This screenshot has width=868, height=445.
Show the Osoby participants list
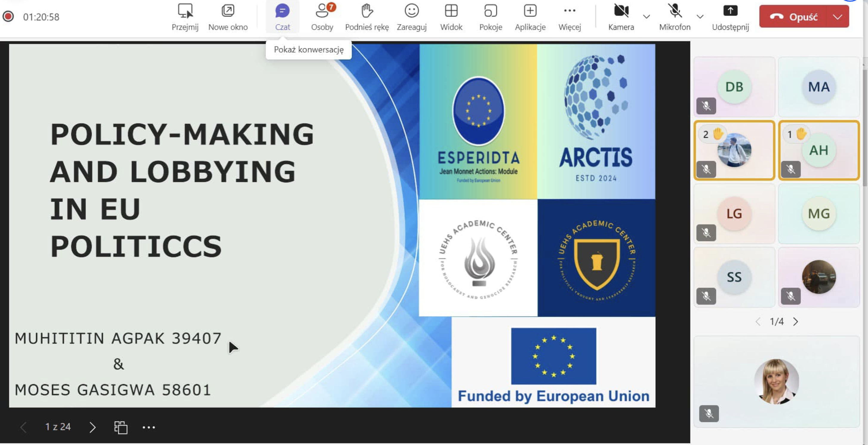[322, 17]
